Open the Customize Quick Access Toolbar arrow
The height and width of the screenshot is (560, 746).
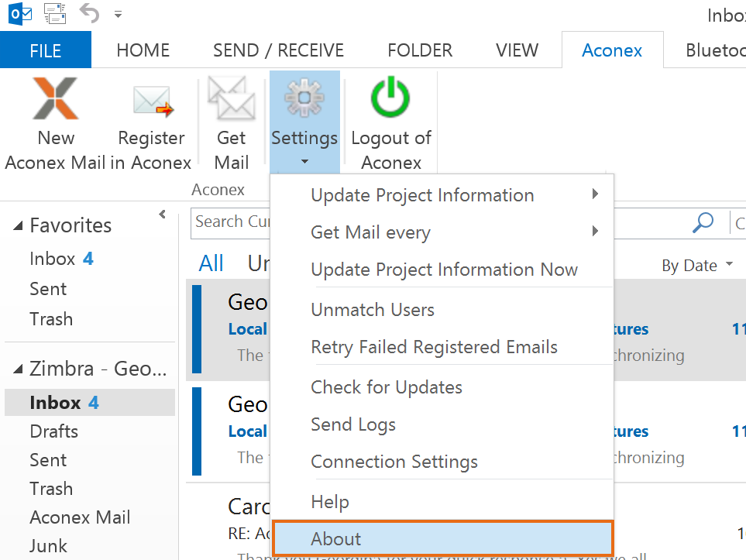click(x=118, y=14)
